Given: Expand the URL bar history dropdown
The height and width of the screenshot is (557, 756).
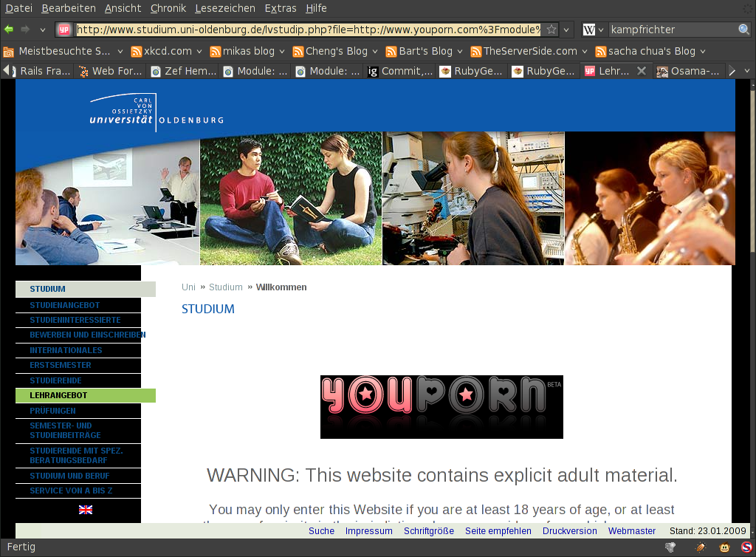Looking at the screenshot, I should 566,30.
